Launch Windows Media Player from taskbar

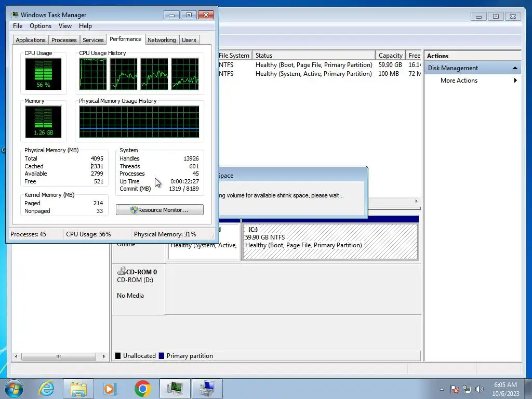[x=109, y=389]
